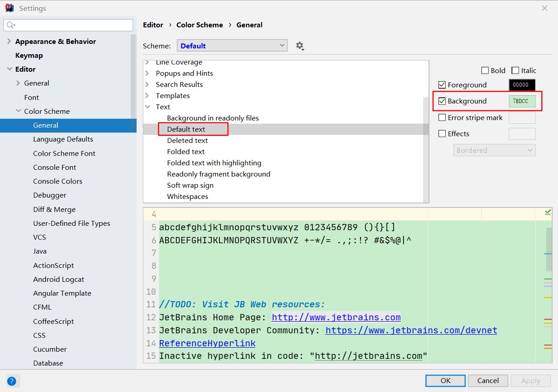Image resolution: width=558 pixels, height=392 pixels.
Task: Toggle the Error stripe mark checkbox
Action: click(x=442, y=118)
